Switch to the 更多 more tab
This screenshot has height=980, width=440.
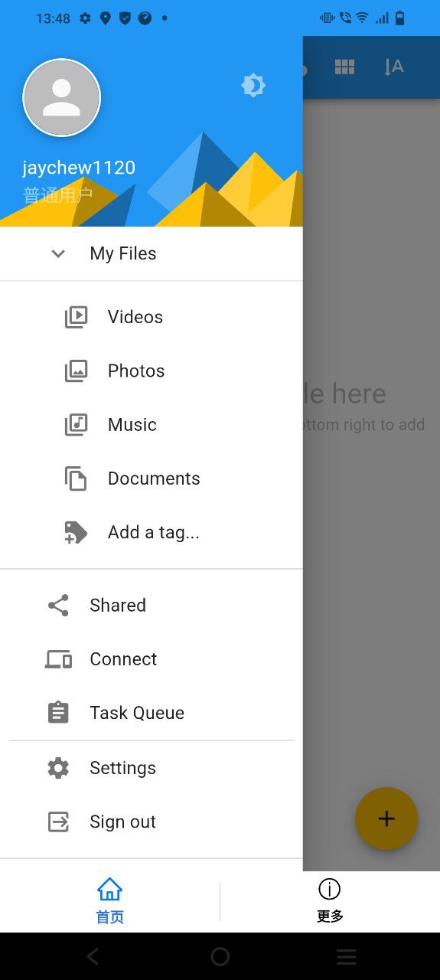pyautogui.click(x=330, y=901)
